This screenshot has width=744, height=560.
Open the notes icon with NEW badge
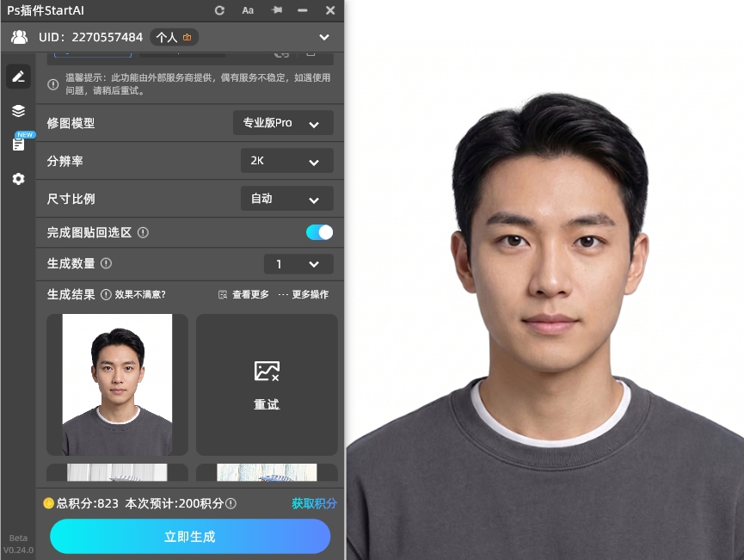(18, 144)
